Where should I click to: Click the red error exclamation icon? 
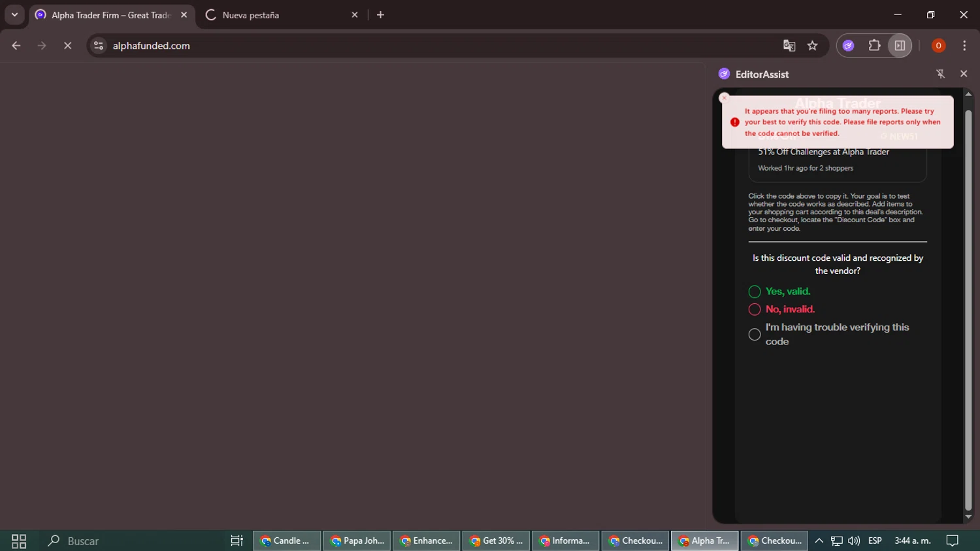tap(735, 122)
